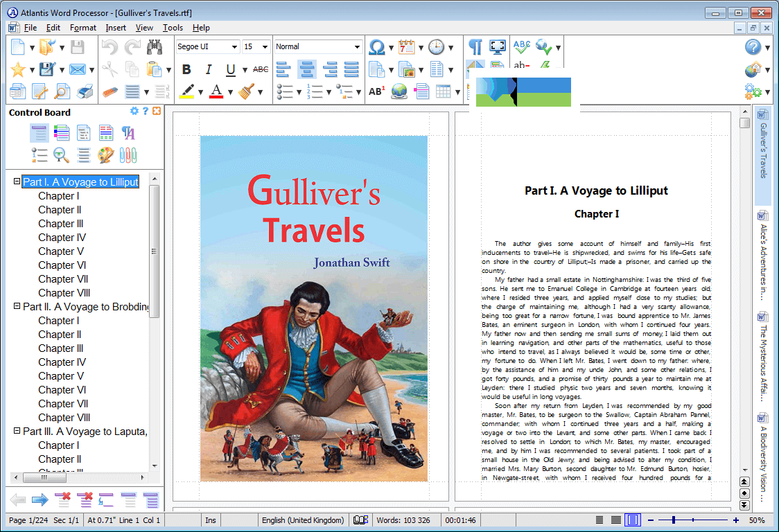Click the envelope Send by email icon
This screenshot has height=532, width=779.
click(x=77, y=69)
